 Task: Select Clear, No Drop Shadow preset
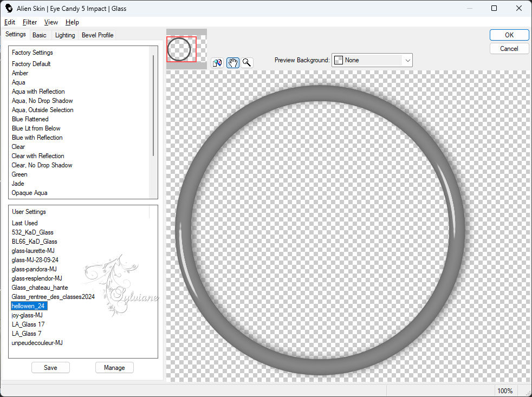42,165
